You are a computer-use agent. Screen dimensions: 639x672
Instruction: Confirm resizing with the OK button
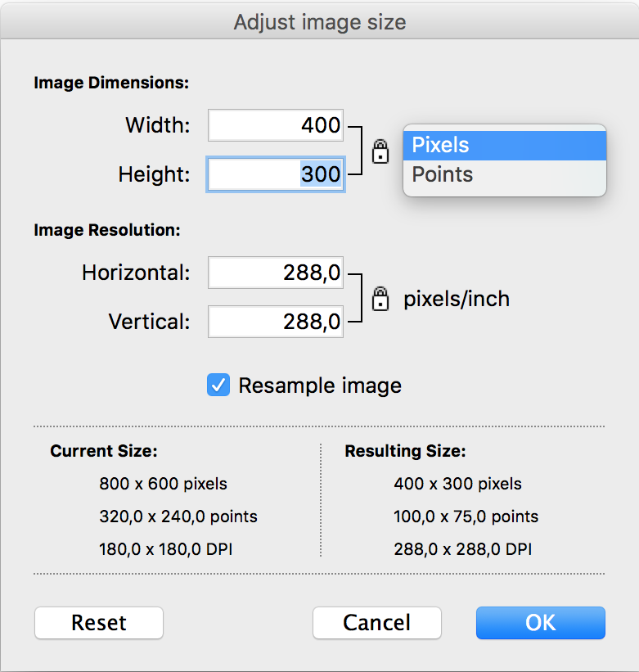click(541, 623)
